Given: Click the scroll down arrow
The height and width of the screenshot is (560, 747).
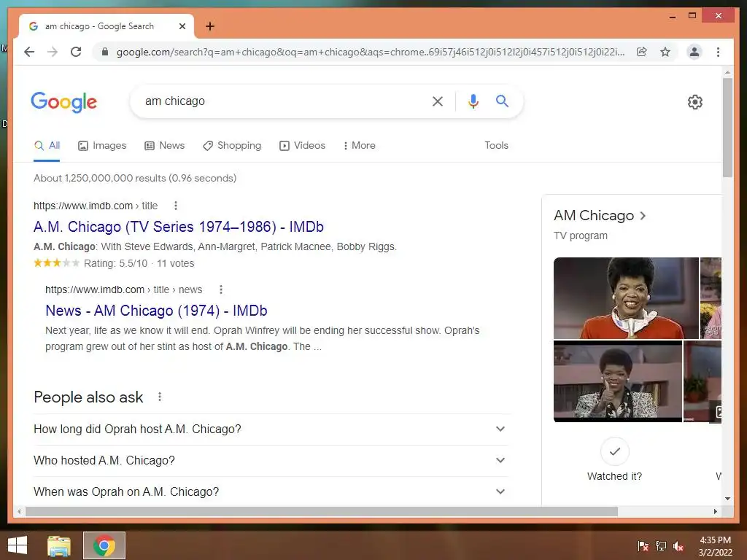Looking at the screenshot, I should pyautogui.click(x=727, y=499).
